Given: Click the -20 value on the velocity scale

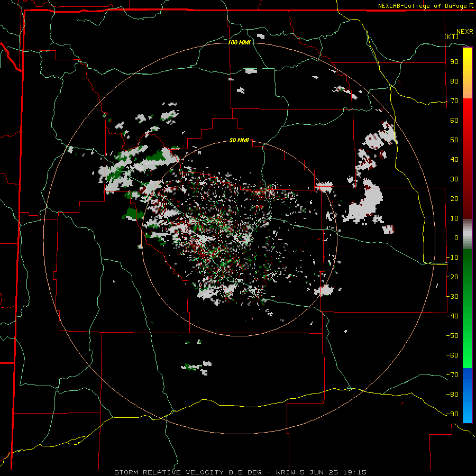Looking at the screenshot, I should tap(452, 277).
